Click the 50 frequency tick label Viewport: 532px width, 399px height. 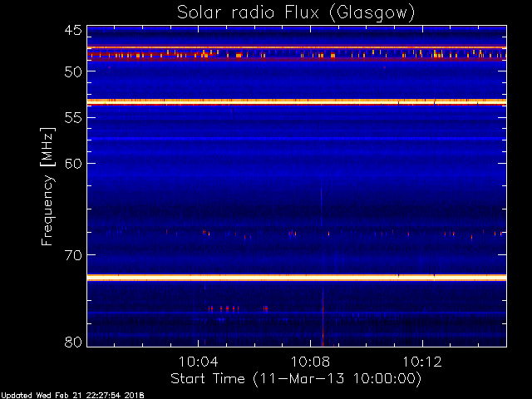tap(73, 71)
